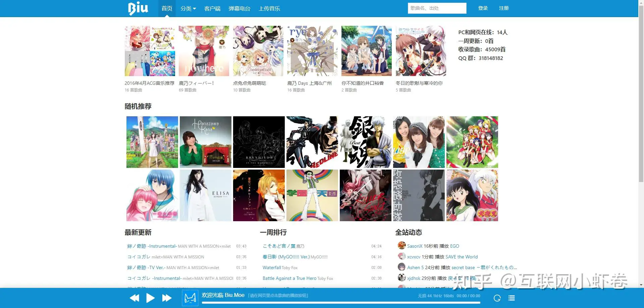The height and width of the screenshot is (308, 644).
Task: Click the Brynhildr in the Darkness album cover
Action: (259, 142)
